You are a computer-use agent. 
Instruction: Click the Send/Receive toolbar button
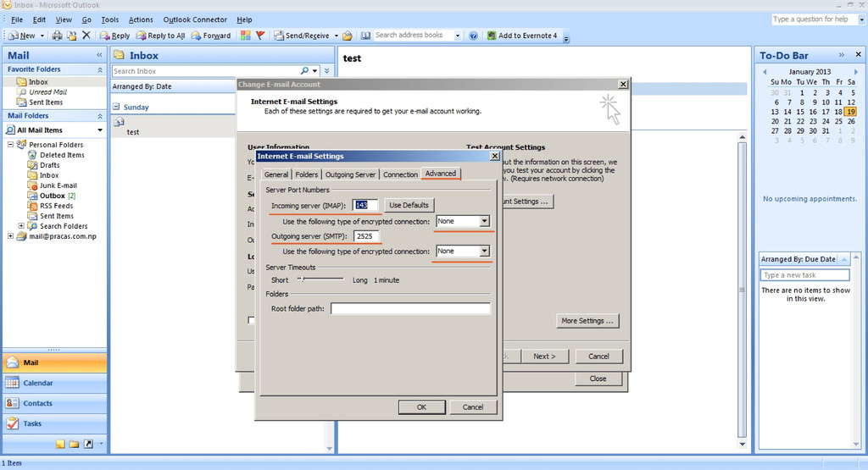click(302, 36)
